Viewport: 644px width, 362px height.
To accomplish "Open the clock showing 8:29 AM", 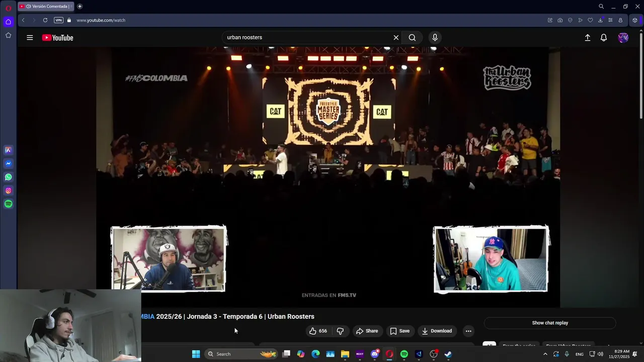I will point(619,354).
